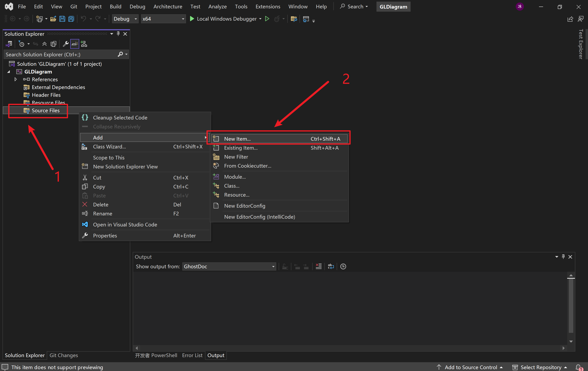
Task: Open Properties wrench icon in Solution Explorer toolbar
Action: 66,44
